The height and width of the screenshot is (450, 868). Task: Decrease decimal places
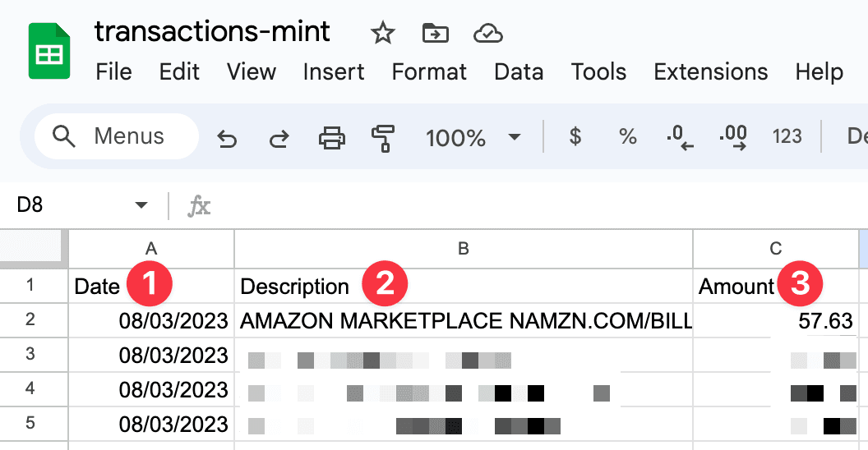680,137
